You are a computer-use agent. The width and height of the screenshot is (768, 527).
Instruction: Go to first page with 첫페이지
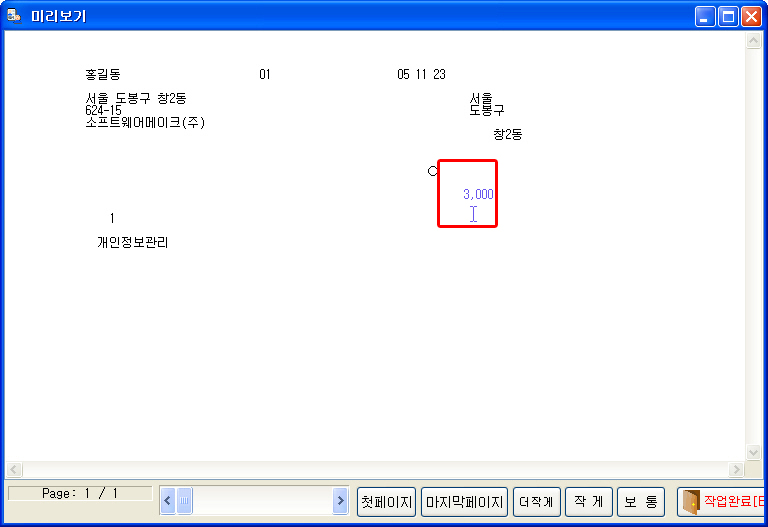pyautogui.click(x=386, y=502)
